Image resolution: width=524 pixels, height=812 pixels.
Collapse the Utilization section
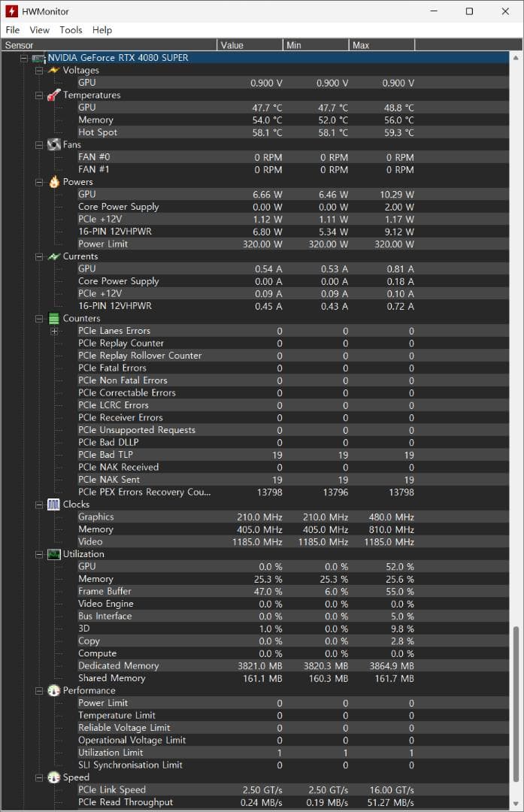(39, 555)
